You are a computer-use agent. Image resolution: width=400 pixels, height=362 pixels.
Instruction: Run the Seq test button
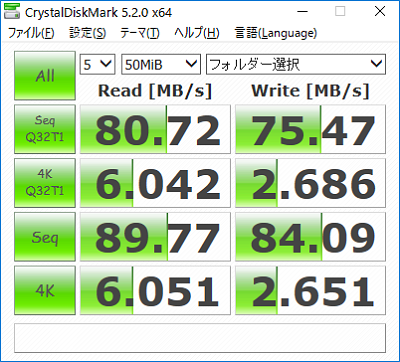pyautogui.click(x=45, y=237)
